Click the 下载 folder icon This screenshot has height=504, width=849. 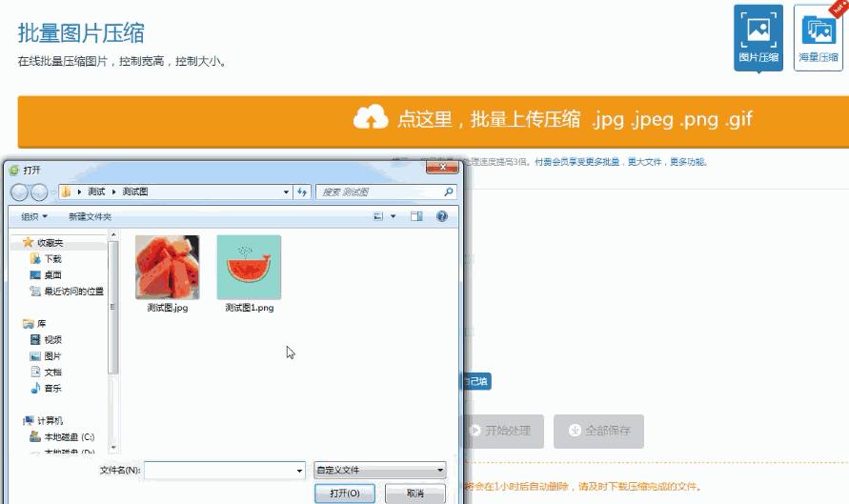(35, 258)
